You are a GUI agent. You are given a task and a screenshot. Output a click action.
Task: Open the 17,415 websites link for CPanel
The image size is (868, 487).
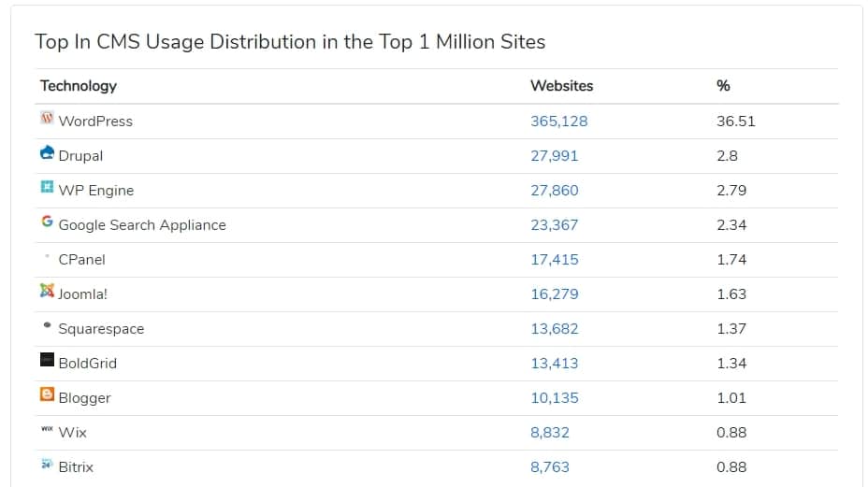click(x=554, y=260)
